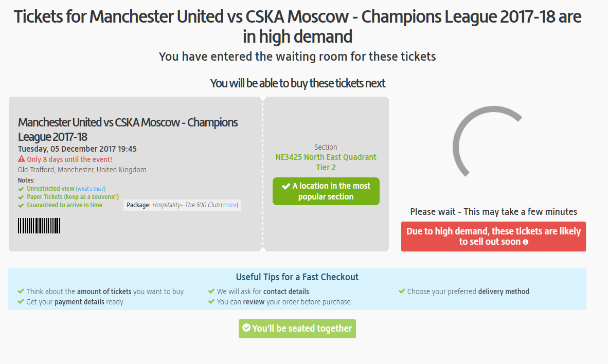Click the location in most popular section badge
608x364 pixels.
click(326, 191)
